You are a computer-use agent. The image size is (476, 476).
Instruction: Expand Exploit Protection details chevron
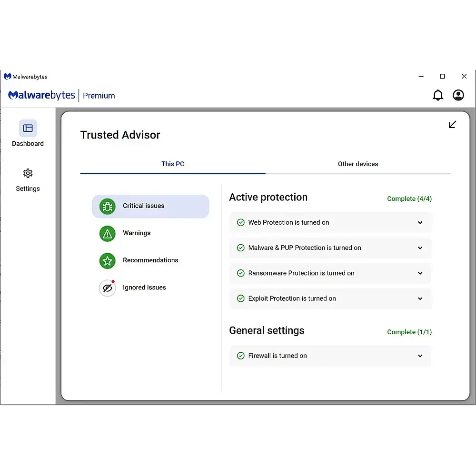pos(420,299)
